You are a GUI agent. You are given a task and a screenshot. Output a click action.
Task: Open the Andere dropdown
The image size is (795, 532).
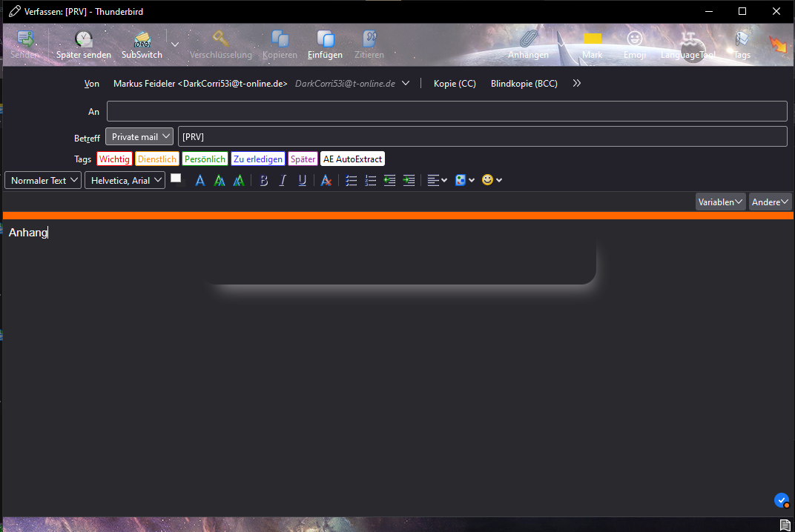[770, 202]
